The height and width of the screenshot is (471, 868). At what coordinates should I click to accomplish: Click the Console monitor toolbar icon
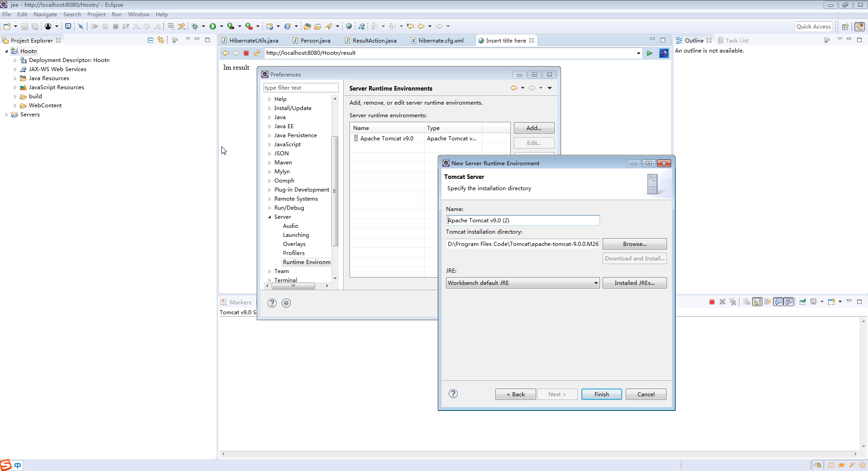point(68,26)
